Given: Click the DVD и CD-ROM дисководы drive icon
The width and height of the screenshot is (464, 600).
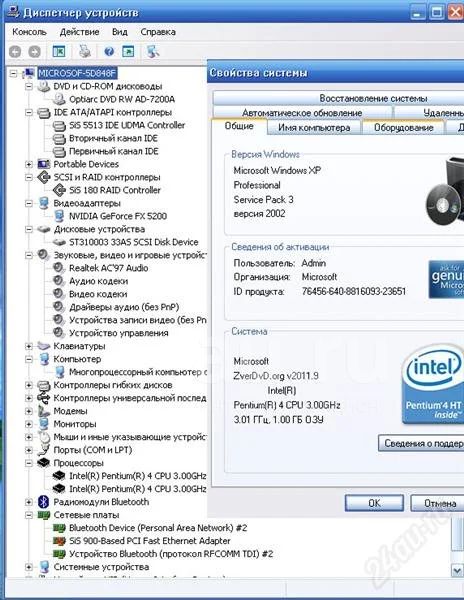Looking at the screenshot, I should (44, 86).
